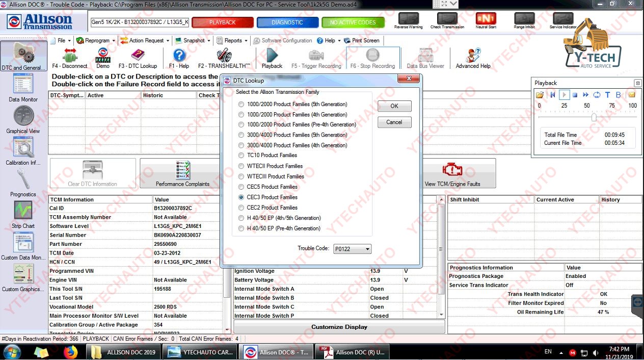Viewport: 644px width, 360px height.
Task: Confirm DTC Lookup with OK
Action: [x=394, y=106]
